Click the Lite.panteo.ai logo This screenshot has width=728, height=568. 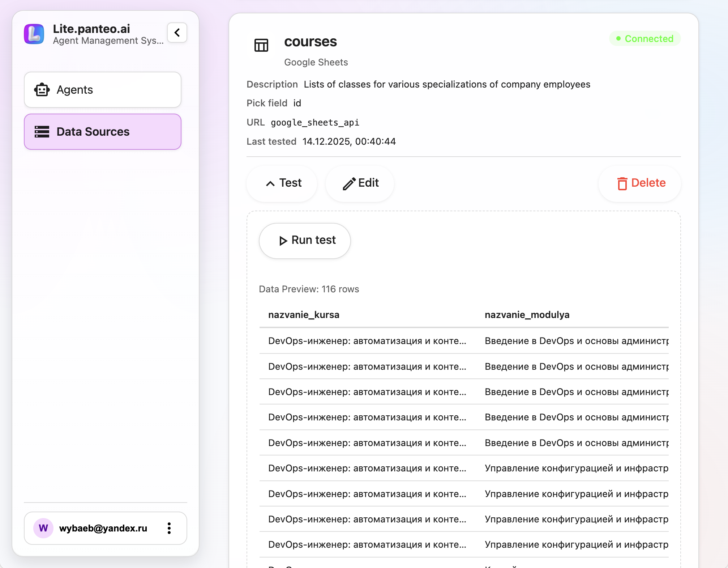click(x=34, y=34)
